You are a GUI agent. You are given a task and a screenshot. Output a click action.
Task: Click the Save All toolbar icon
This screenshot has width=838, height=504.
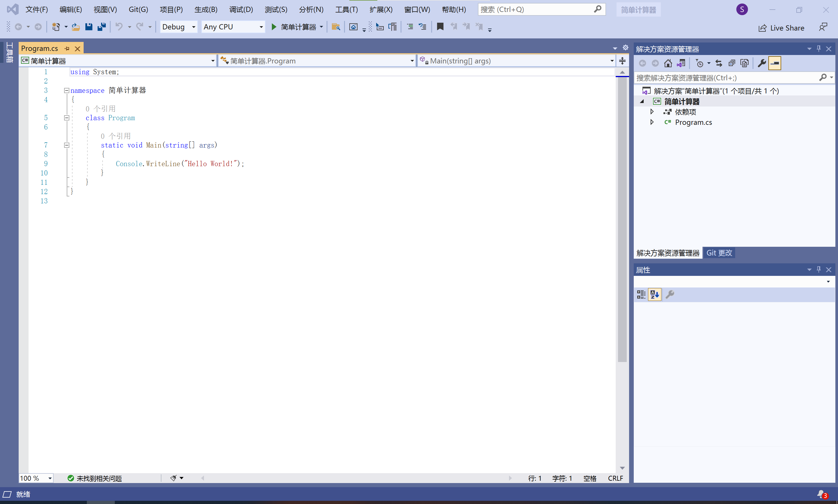pos(101,27)
